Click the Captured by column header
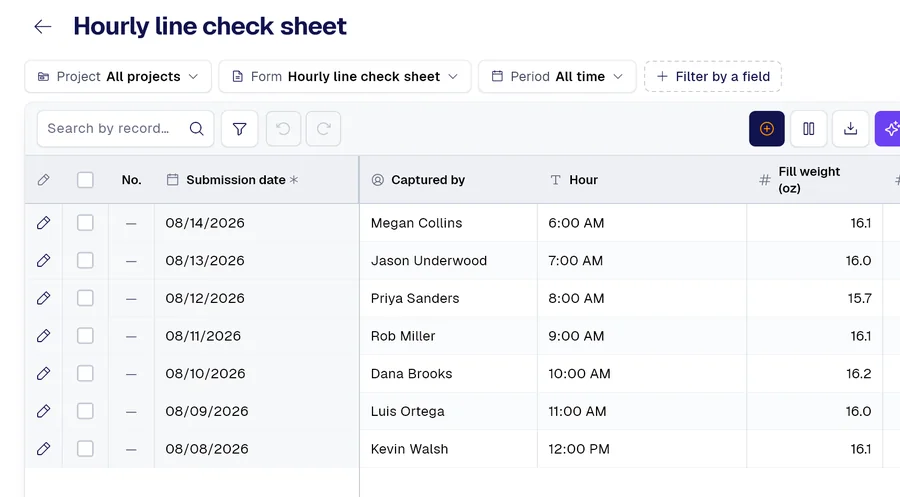Viewport: 900px width, 497px height. tap(449, 180)
